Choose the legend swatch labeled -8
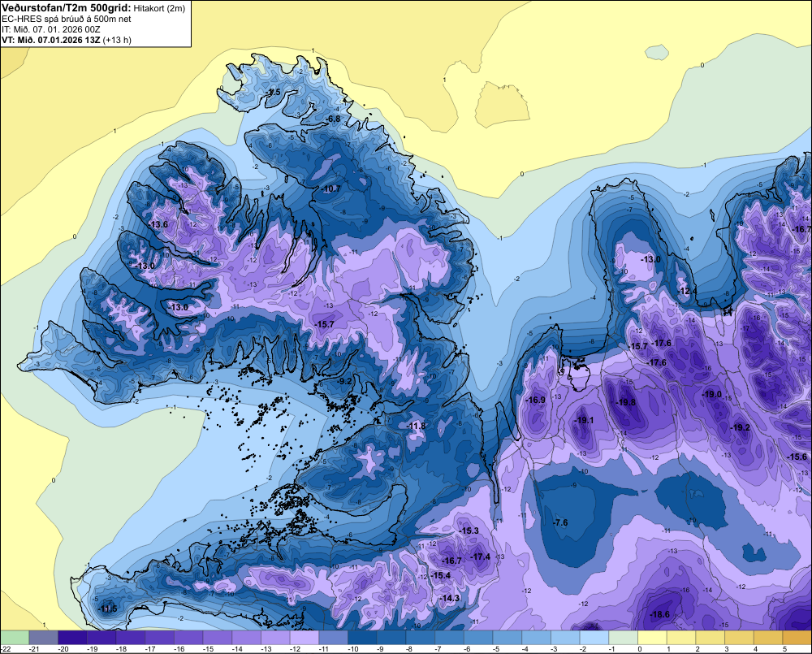The height and width of the screenshot is (654, 812). (x=421, y=638)
